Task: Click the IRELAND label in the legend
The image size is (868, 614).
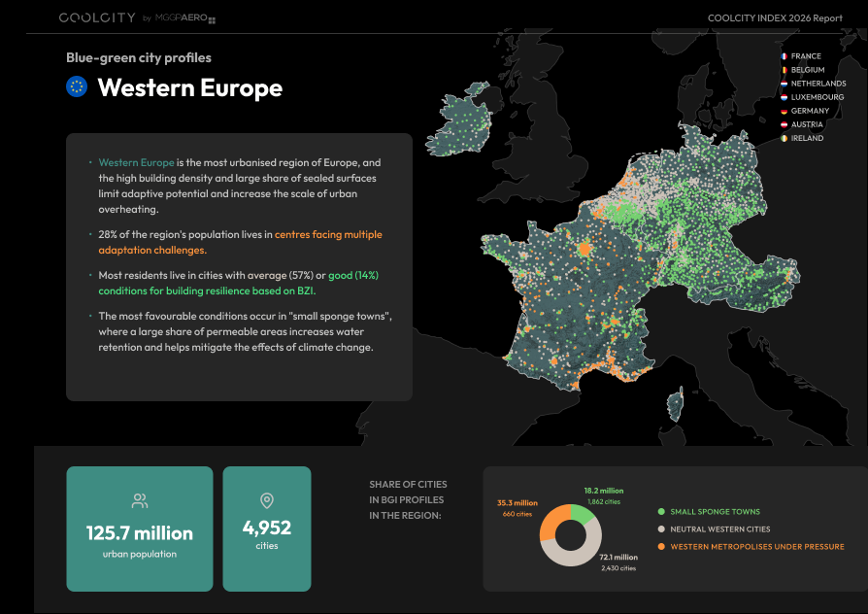Action: 807,138
